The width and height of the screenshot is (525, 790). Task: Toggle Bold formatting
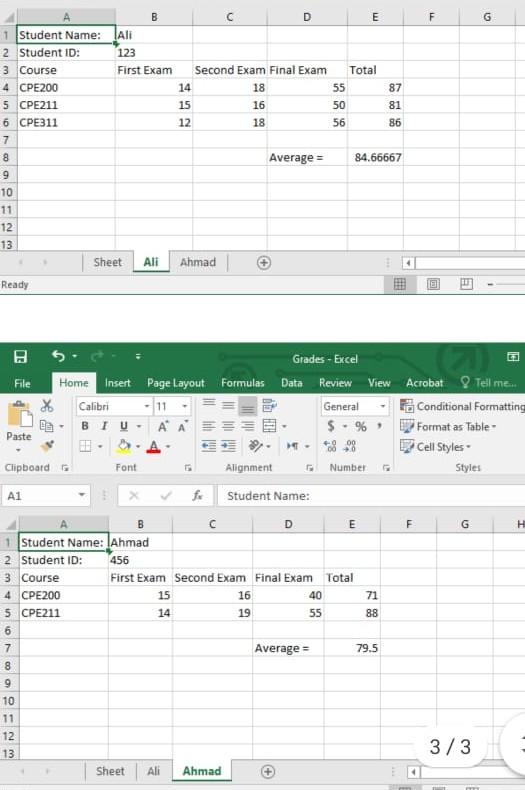[x=85, y=426]
